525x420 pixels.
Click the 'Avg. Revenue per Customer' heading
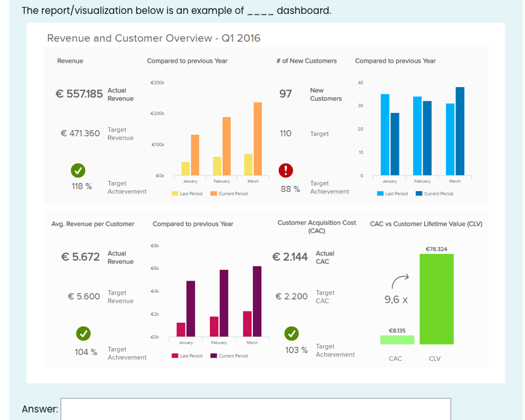coord(93,224)
